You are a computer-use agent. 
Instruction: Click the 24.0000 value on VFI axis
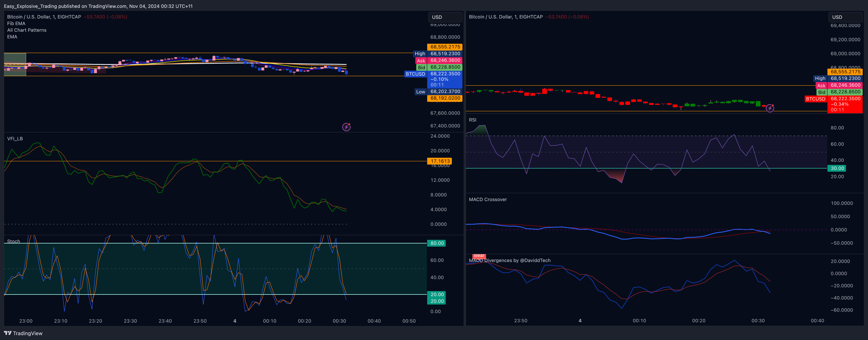pyautogui.click(x=440, y=136)
